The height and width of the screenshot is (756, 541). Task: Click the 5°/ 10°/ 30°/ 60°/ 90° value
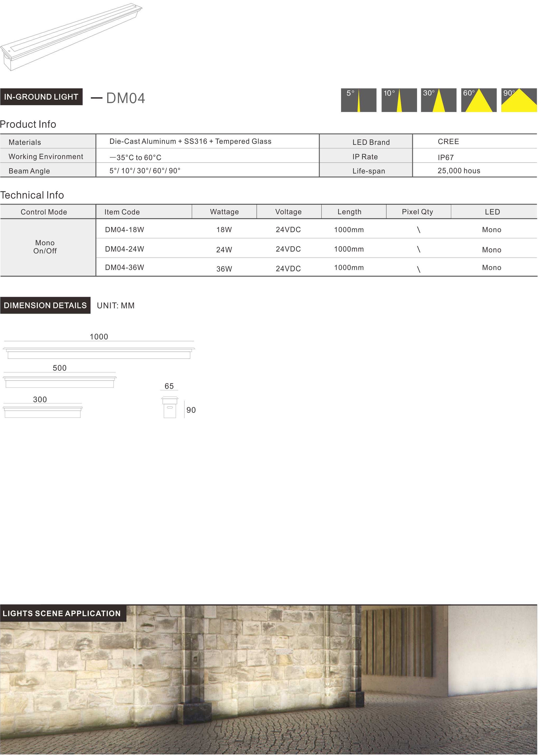pos(145,171)
